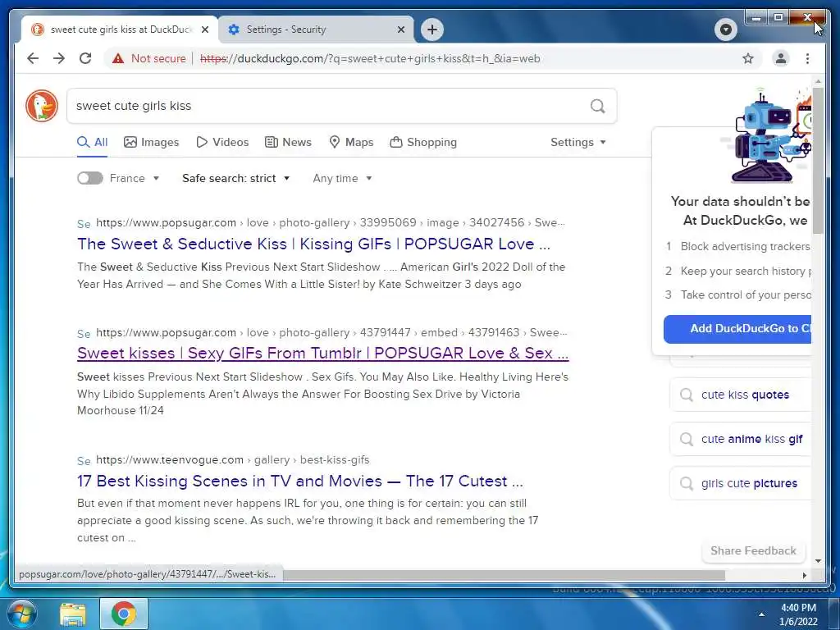Open the News results tab

(x=288, y=142)
